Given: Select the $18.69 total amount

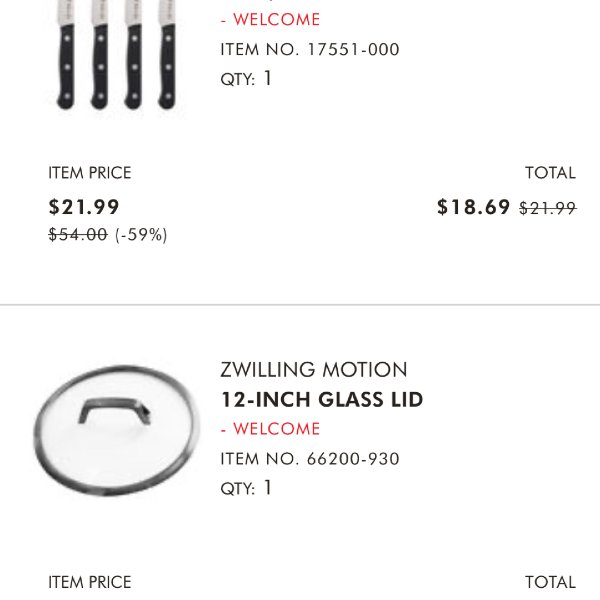Looking at the screenshot, I should pyautogui.click(x=474, y=207).
